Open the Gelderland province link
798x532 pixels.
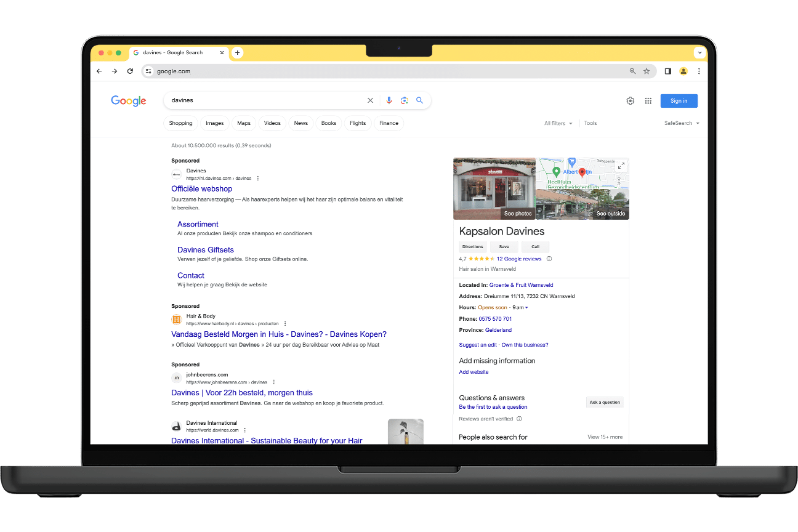pyautogui.click(x=498, y=331)
